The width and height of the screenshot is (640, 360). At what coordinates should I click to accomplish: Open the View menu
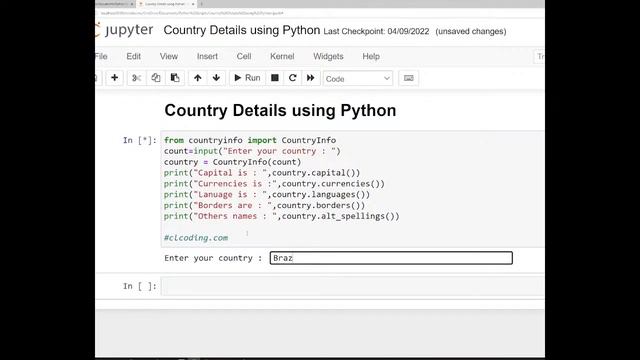pyautogui.click(x=169, y=56)
